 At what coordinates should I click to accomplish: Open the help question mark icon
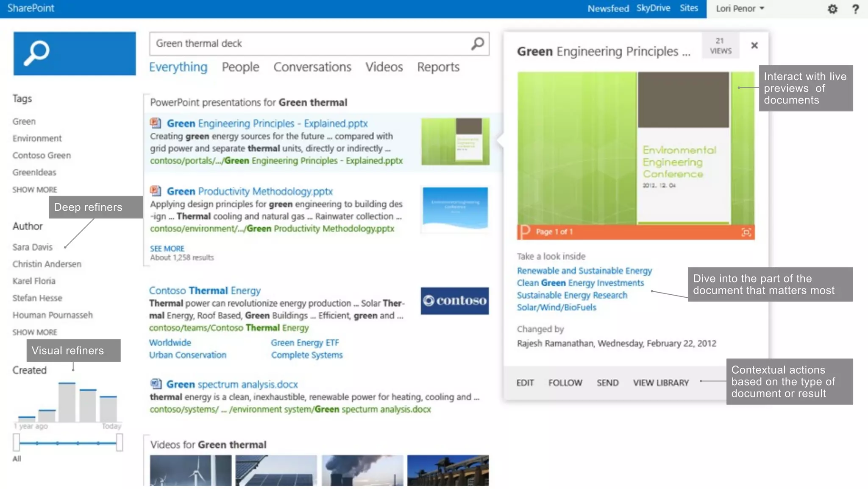point(855,9)
